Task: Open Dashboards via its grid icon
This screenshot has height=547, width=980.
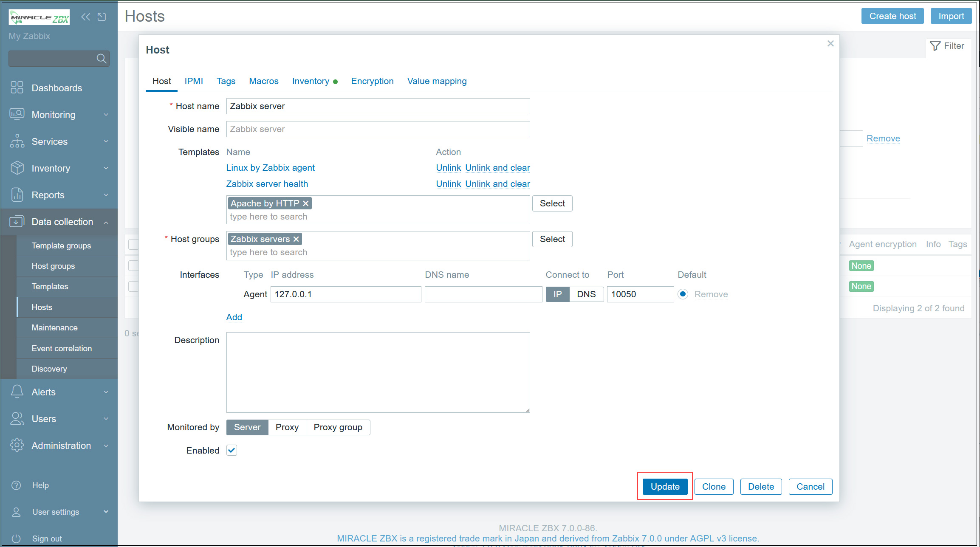Action: [x=17, y=87]
